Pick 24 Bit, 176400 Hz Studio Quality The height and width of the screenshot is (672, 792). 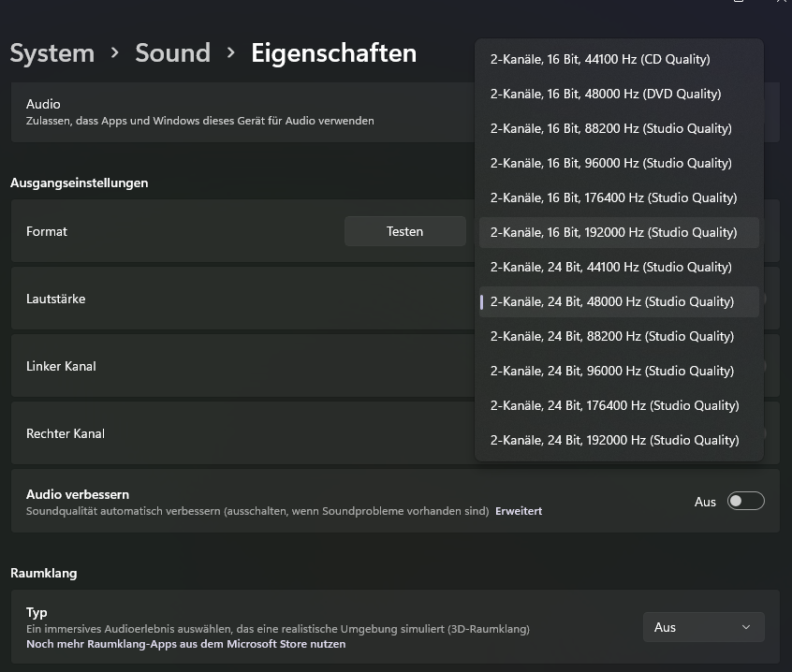[x=614, y=405]
